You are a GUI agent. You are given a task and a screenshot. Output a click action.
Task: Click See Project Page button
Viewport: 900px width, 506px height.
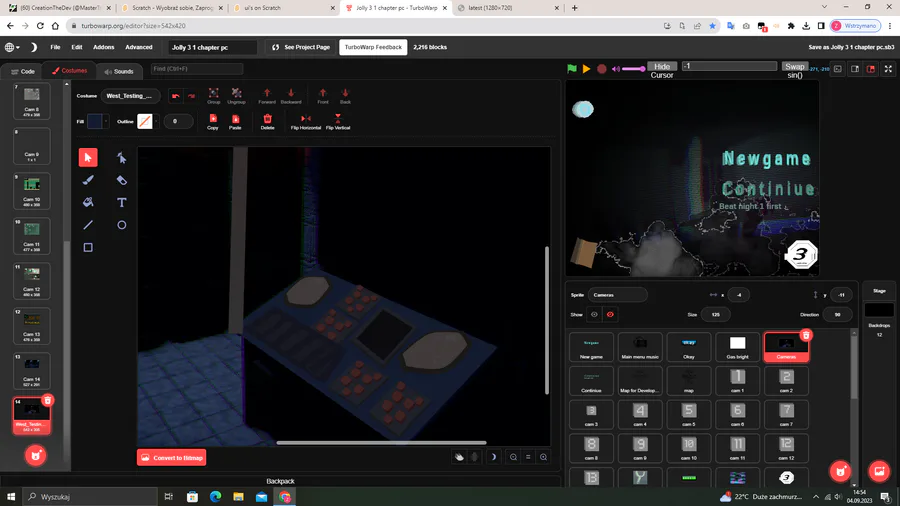tap(301, 47)
